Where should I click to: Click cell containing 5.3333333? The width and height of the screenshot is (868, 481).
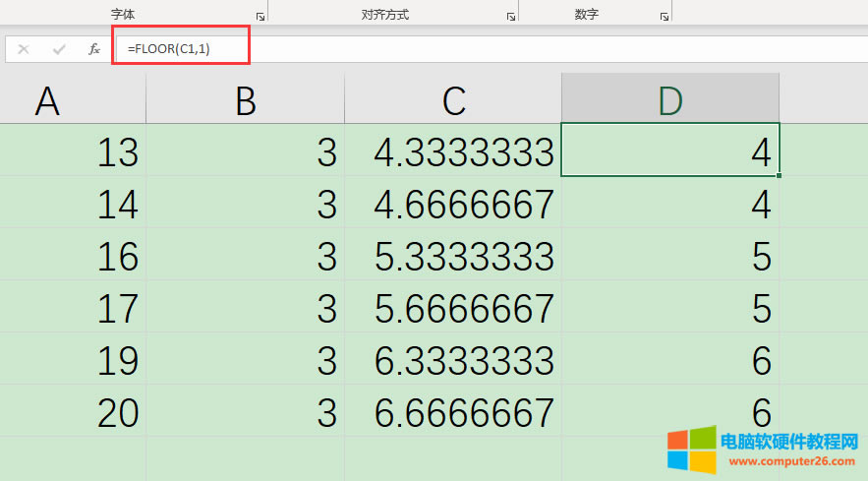453,255
